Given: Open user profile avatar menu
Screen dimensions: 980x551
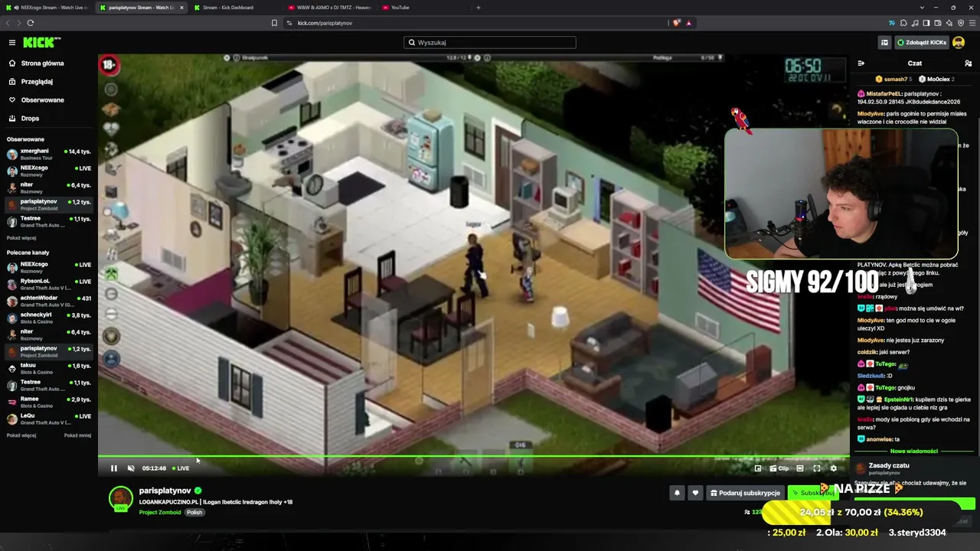Looking at the screenshot, I should (x=959, y=43).
